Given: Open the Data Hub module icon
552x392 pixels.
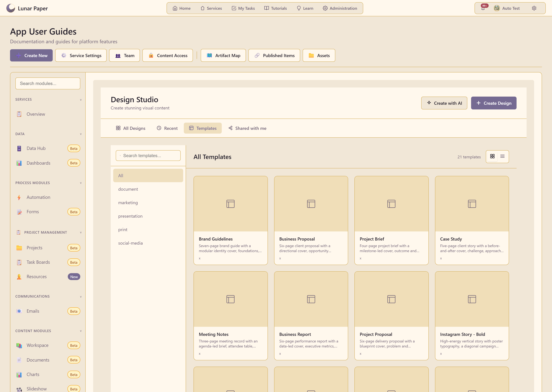Looking at the screenshot, I should click(19, 148).
